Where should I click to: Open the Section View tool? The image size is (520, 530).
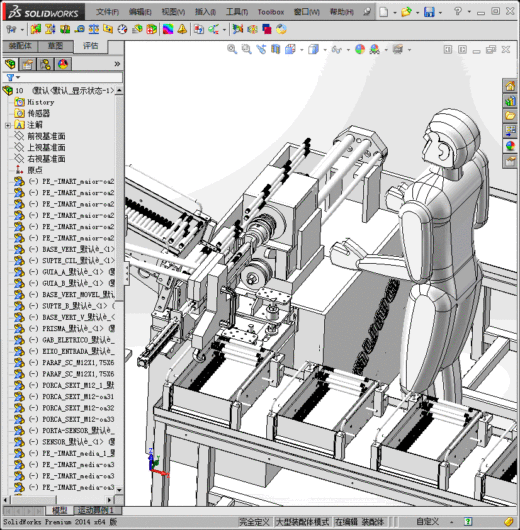[276, 49]
